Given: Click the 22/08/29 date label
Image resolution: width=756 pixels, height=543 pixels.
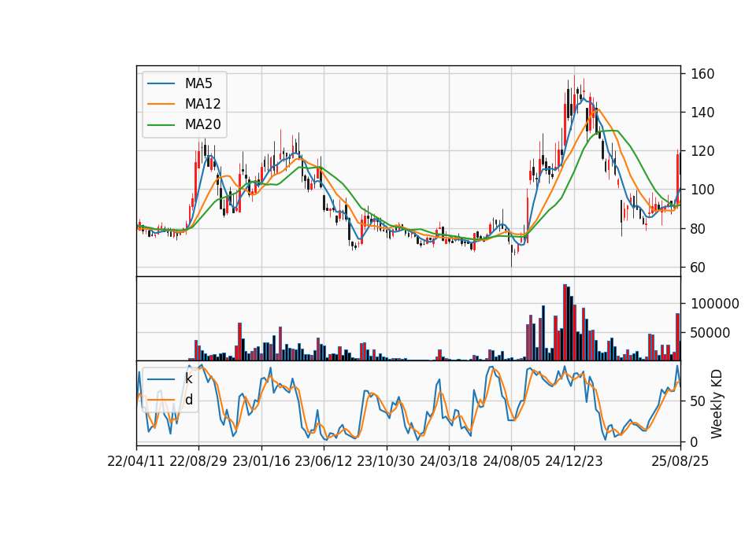Looking at the screenshot, I should 198,461.
